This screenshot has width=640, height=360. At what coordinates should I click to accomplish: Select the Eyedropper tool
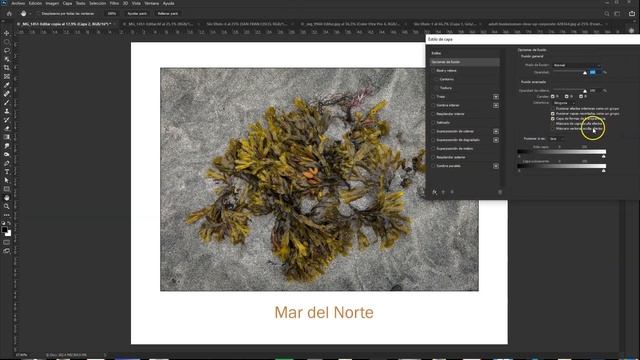coord(7,85)
